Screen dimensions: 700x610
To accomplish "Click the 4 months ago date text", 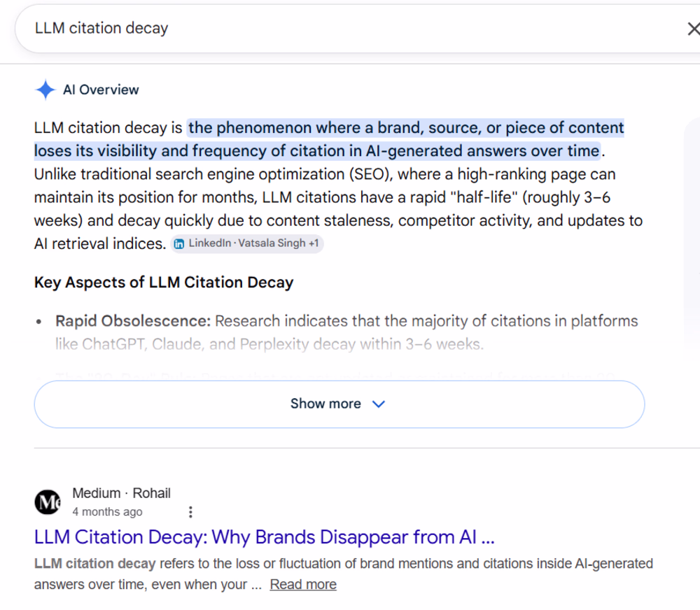I will (107, 512).
